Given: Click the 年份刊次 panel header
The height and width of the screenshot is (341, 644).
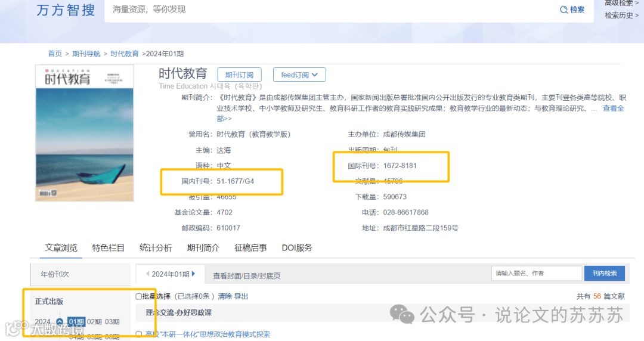Looking at the screenshot, I should tap(80, 274).
